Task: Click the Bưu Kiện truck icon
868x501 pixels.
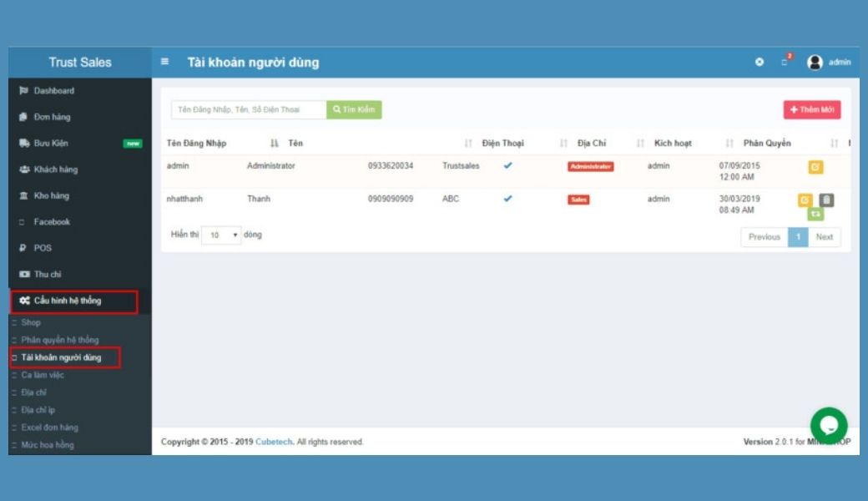Action: [24, 144]
